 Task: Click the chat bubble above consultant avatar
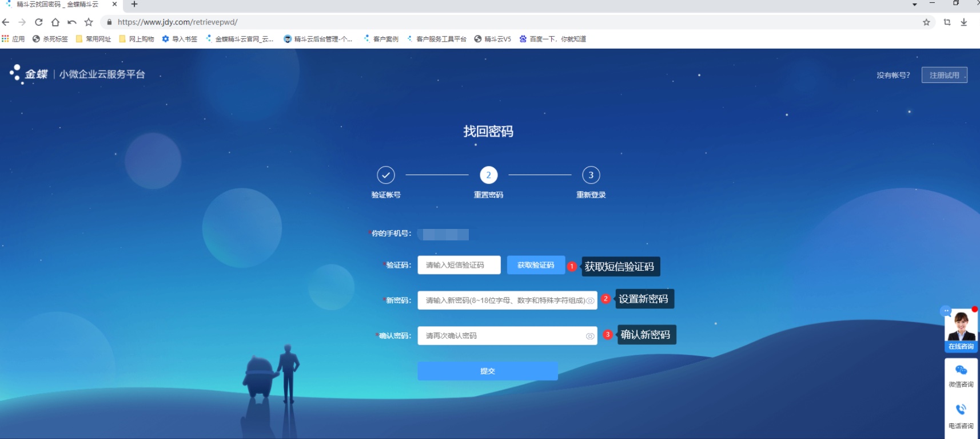pos(946,311)
